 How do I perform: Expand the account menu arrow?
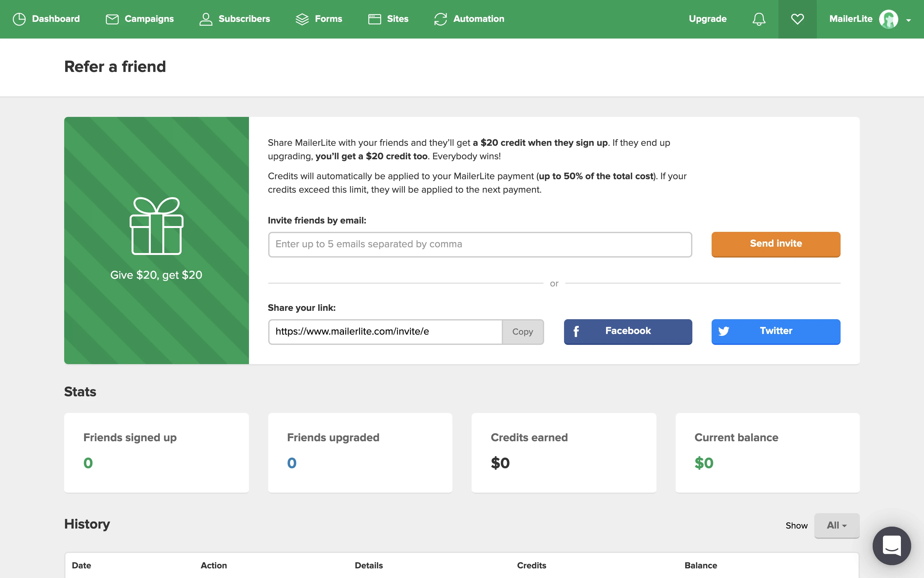pos(909,20)
